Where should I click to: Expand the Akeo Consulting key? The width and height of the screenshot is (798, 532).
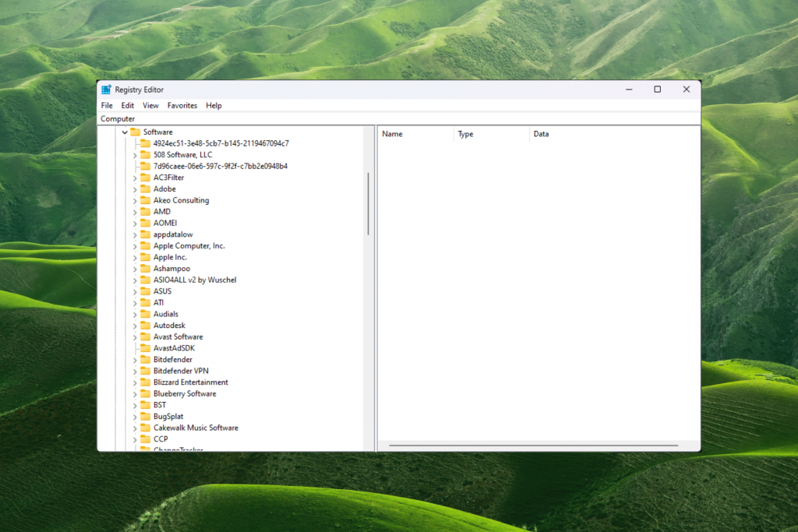click(135, 200)
